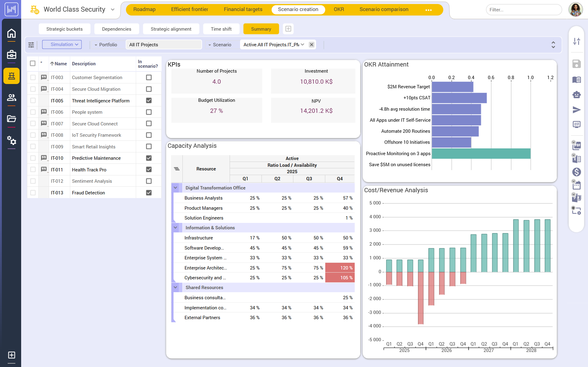The image size is (588, 367).
Task: Uncheck In scenario for Predictive Maintenance
Action: (x=149, y=158)
